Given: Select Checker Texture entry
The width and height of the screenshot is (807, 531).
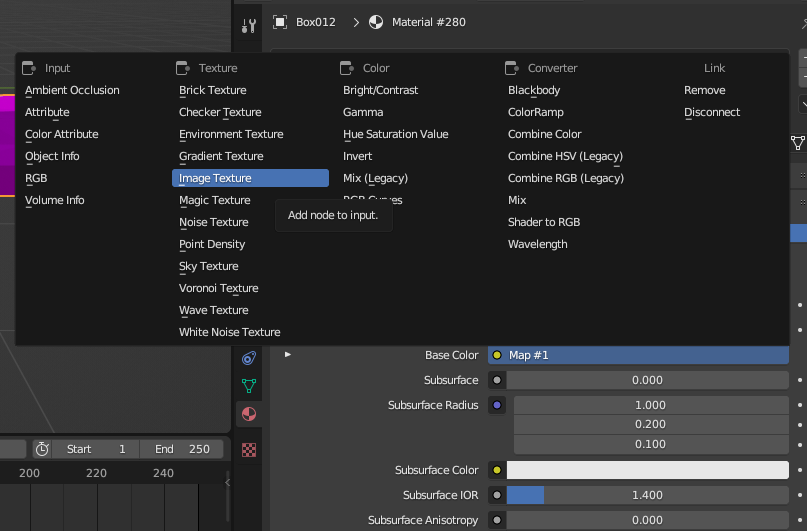Looking at the screenshot, I should click(x=220, y=112).
